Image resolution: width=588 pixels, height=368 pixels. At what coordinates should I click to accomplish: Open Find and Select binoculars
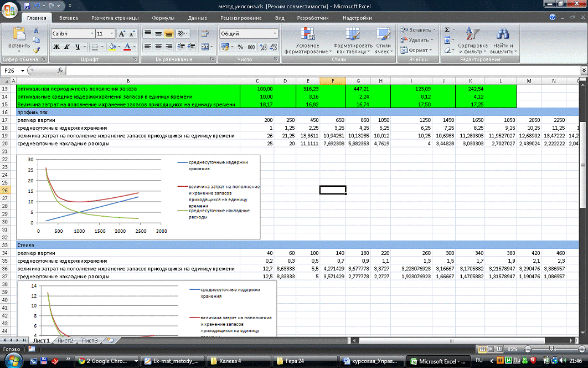(x=502, y=40)
